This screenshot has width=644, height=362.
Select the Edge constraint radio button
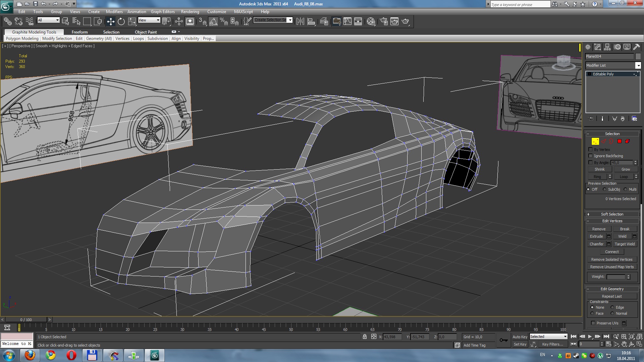tap(612, 307)
